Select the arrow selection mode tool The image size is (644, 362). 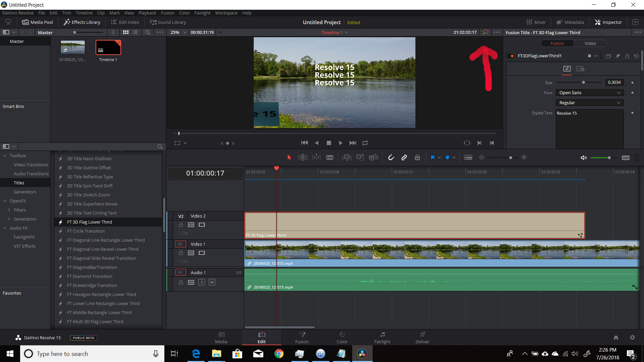(289, 158)
